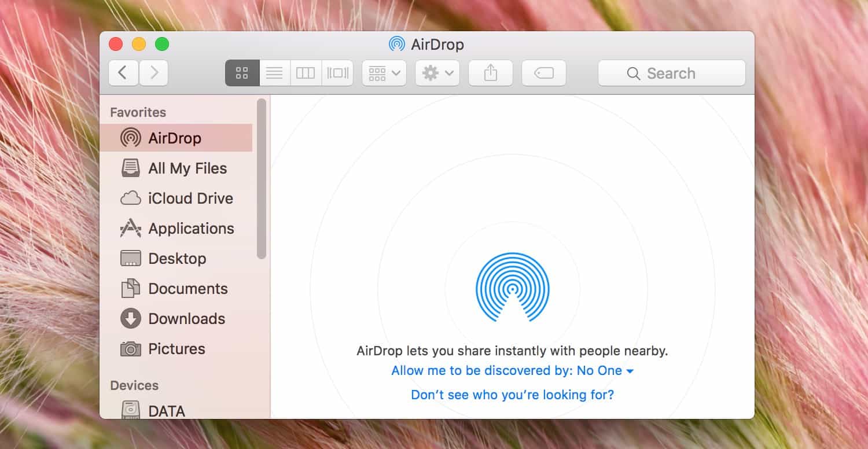Image resolution: width=868 pixels, height=449 pixels.
Task: Select the Desktop folder in Favorites
Action: pos(178,259)
